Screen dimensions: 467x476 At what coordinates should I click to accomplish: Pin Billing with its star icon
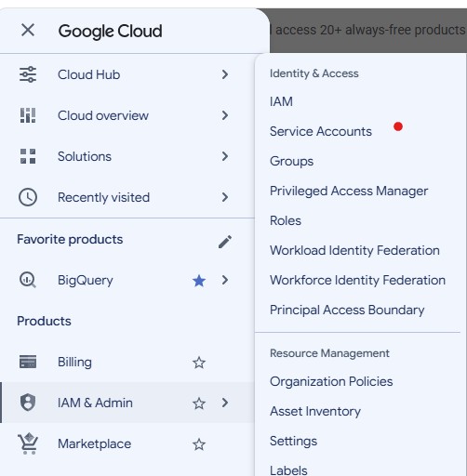[199, 363]
